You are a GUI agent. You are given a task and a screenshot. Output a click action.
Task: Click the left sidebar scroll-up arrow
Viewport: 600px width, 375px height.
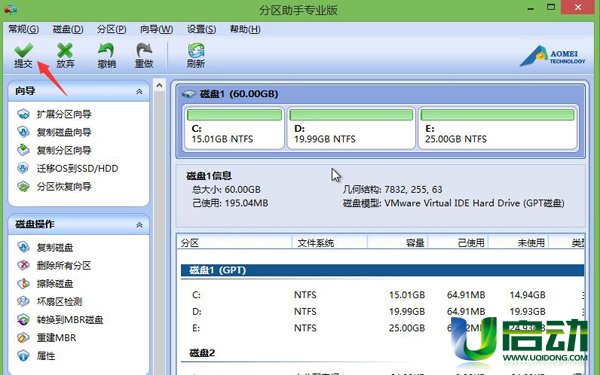click(x=160, y=85)
